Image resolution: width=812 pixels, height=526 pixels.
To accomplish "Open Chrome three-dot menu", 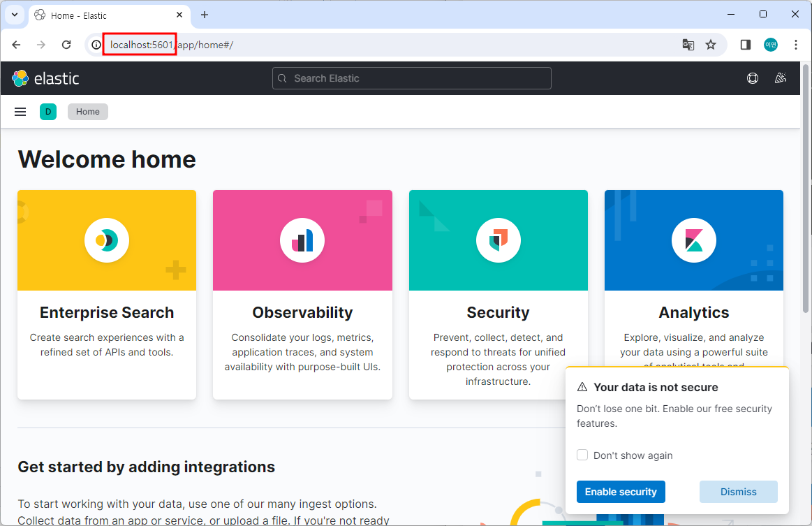I will [x=796, y=45].
